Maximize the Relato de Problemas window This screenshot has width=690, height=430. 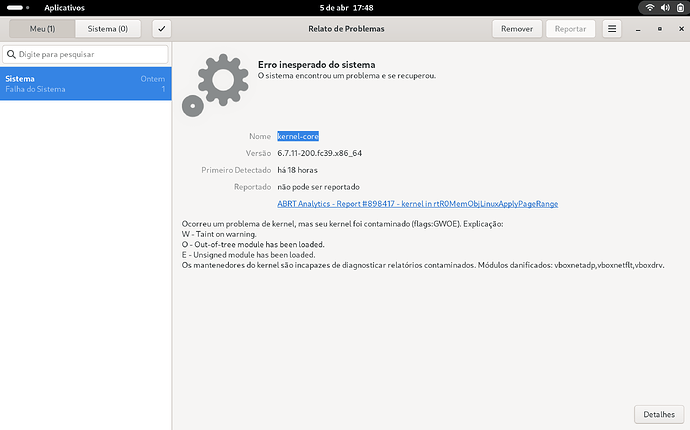[x=660, y=29]
